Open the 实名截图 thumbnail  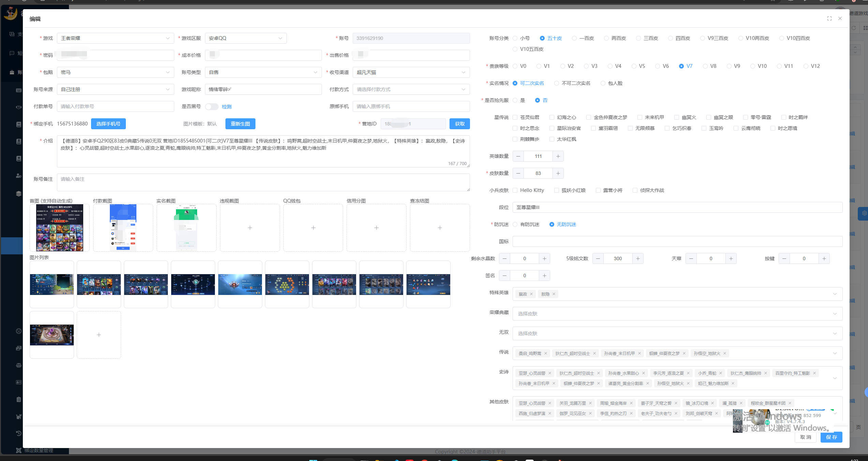click(x=187, y=228)
